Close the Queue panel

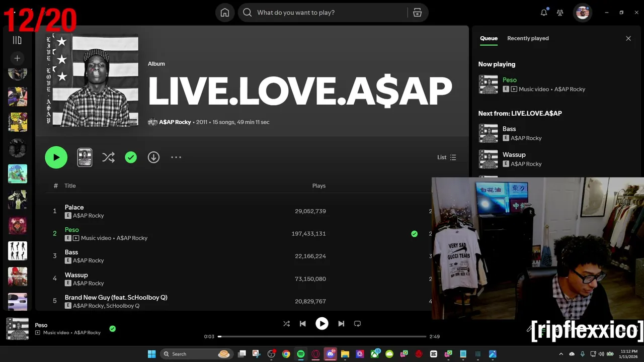click(628, 38)
